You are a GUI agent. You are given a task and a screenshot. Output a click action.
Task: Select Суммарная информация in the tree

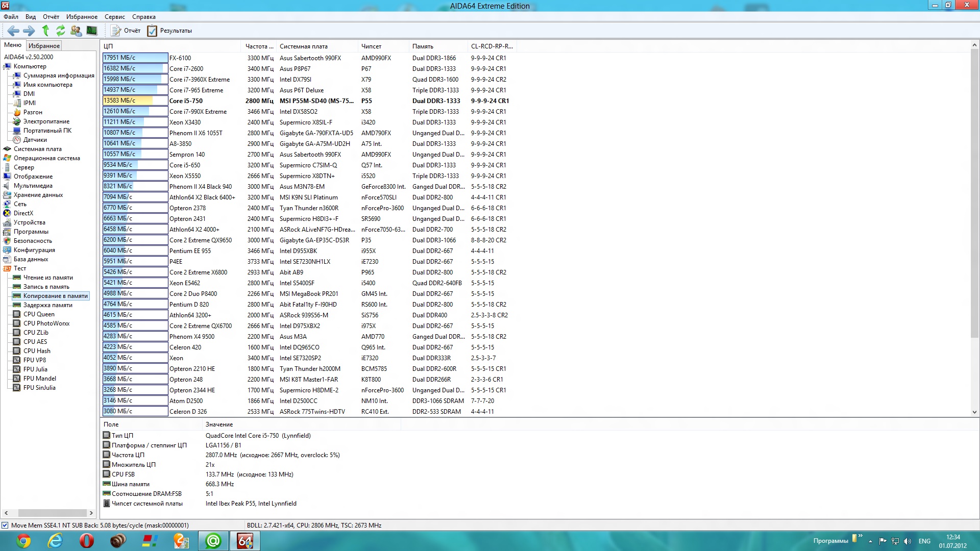tap(59, 76)
